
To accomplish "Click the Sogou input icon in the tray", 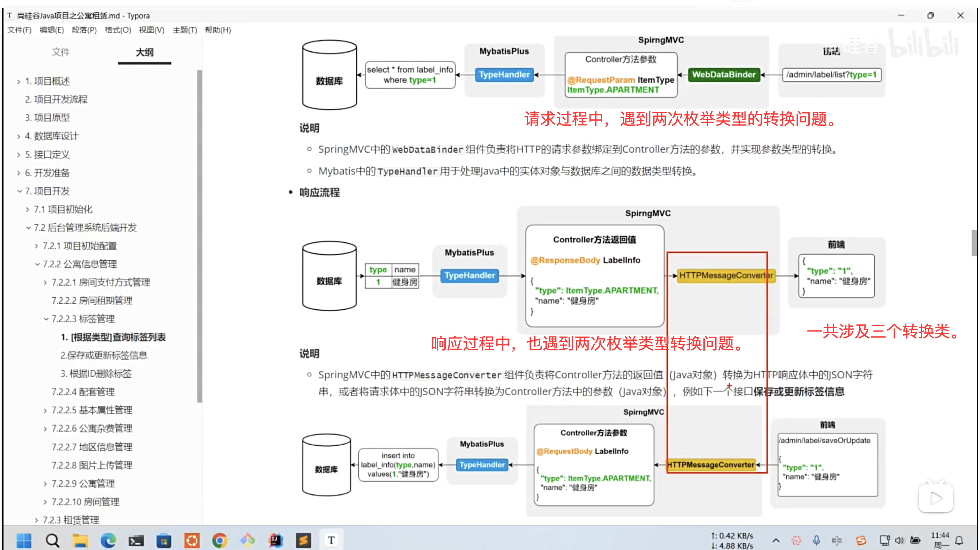I will coord(861,539).
